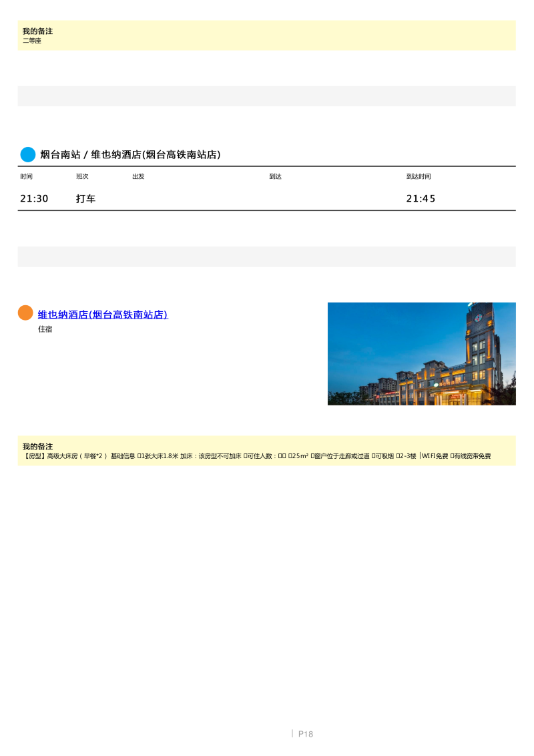Select the arrival time 21:45

pos(421,198)
